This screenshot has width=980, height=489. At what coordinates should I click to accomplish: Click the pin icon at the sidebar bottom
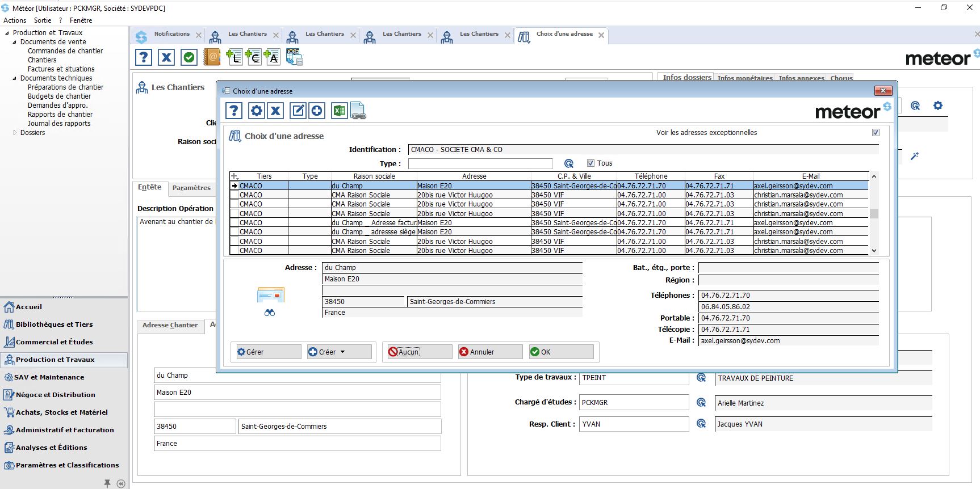[x=107, y=483]
